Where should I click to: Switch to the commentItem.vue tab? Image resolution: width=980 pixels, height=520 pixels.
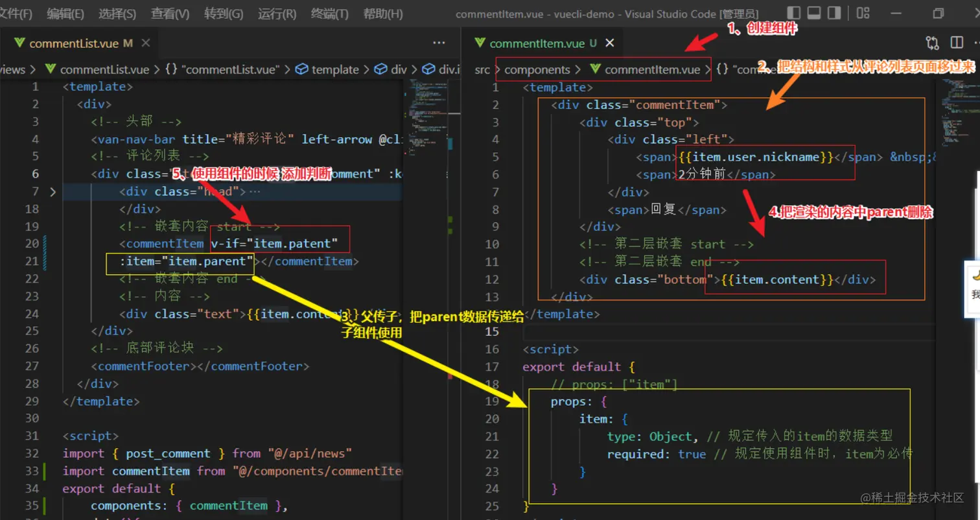point(537,43)
